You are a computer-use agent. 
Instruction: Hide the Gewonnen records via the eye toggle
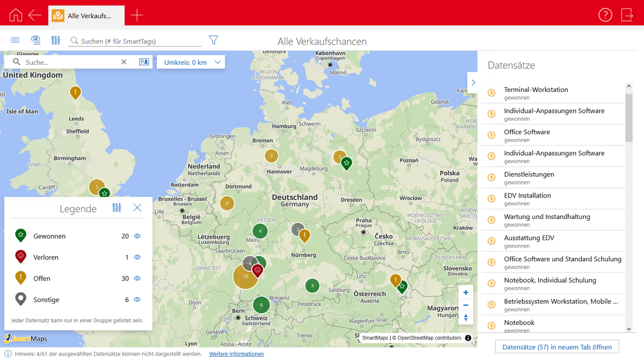[137, 236]
